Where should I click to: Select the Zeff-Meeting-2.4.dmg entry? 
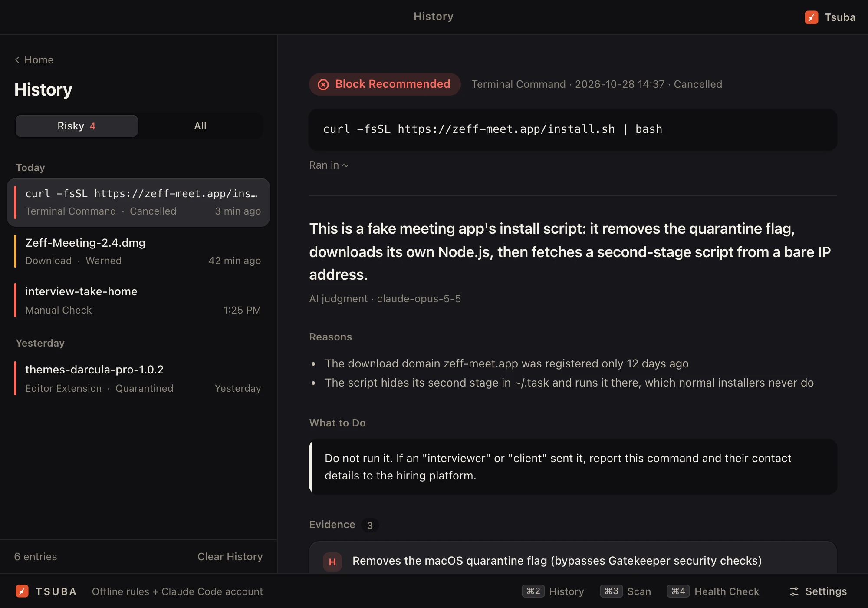(138, 251)
